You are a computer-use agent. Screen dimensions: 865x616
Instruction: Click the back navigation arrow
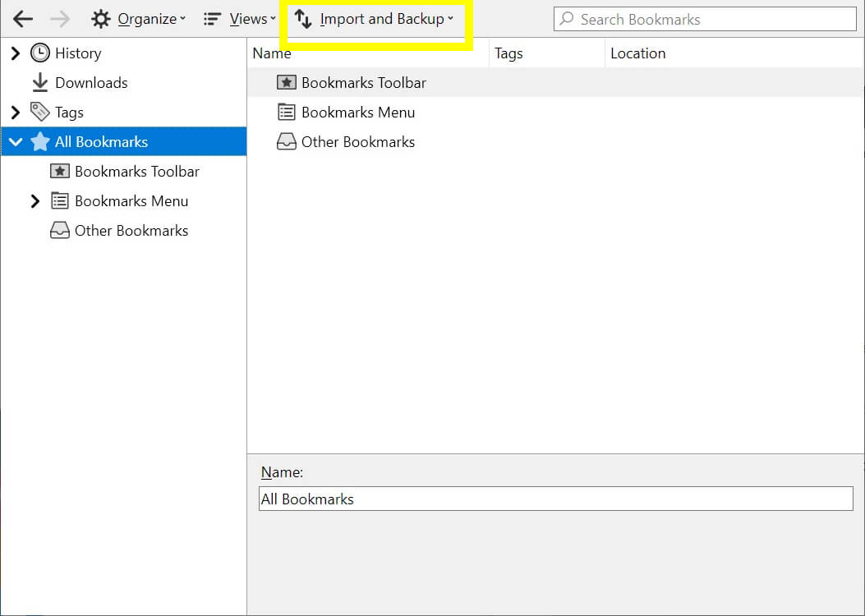point(22,18)
